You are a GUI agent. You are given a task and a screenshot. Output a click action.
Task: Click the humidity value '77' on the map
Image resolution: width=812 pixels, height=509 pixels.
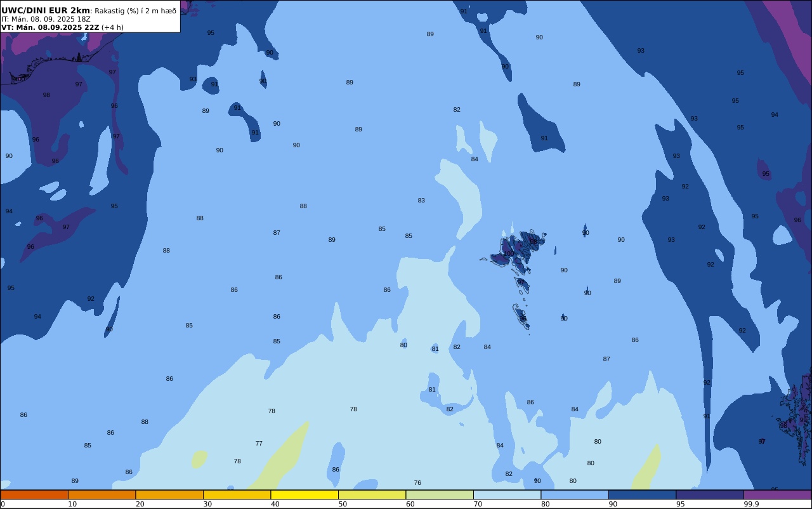click(x=259, y=444)
